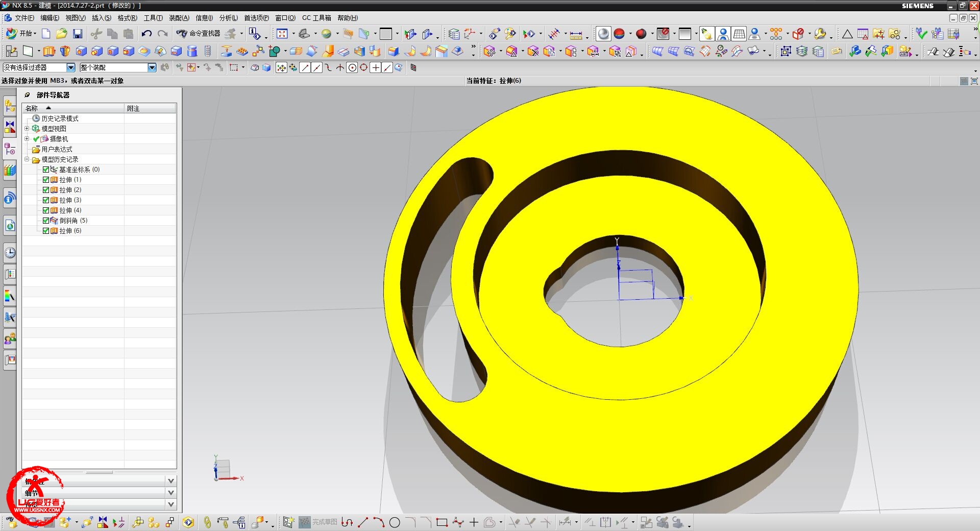
Task: Open the Constraint Navigator sidebar tab
Action: (x=10, y=127)
